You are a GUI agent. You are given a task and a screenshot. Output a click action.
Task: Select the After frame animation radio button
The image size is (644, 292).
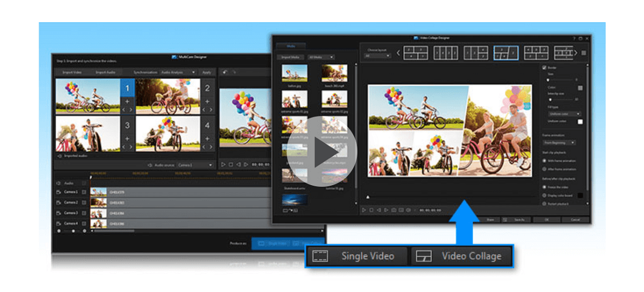coord(545,168)
